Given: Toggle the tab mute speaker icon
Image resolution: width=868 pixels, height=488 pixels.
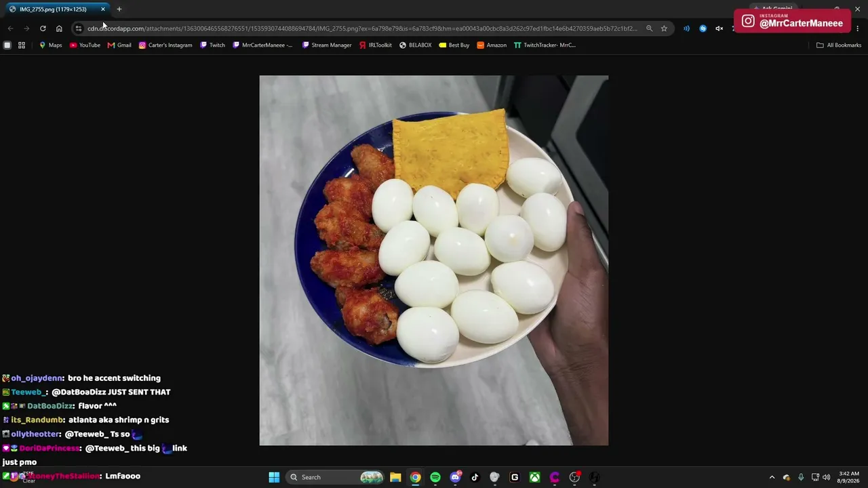Looking at the screenshot, I should 719,28.
